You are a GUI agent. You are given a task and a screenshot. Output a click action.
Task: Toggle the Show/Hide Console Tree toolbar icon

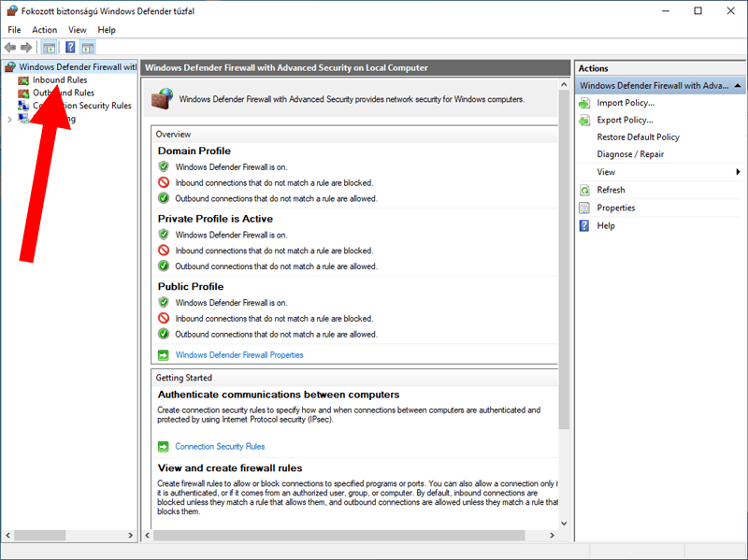pos(49,48)
